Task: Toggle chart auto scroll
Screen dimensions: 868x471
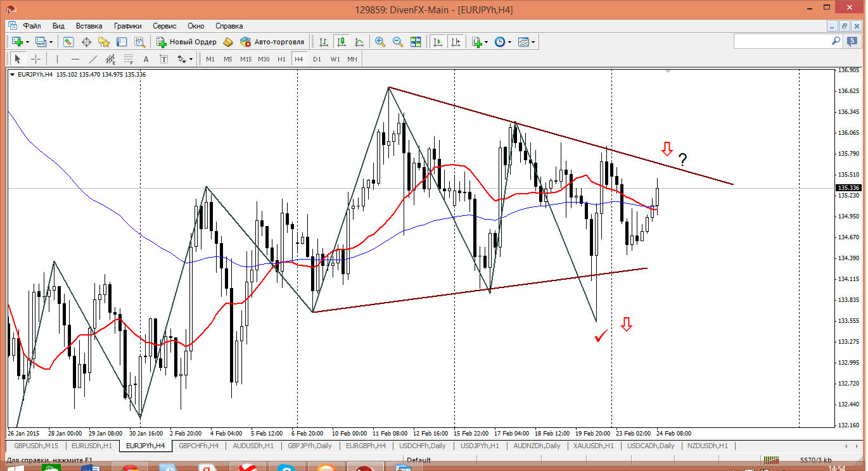Action: coord(437,42)
